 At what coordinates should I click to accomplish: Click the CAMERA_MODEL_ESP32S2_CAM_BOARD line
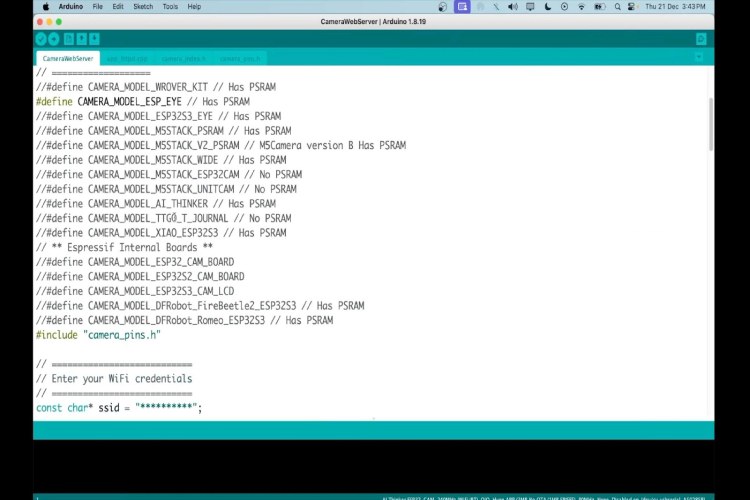(x=140, y=277)
